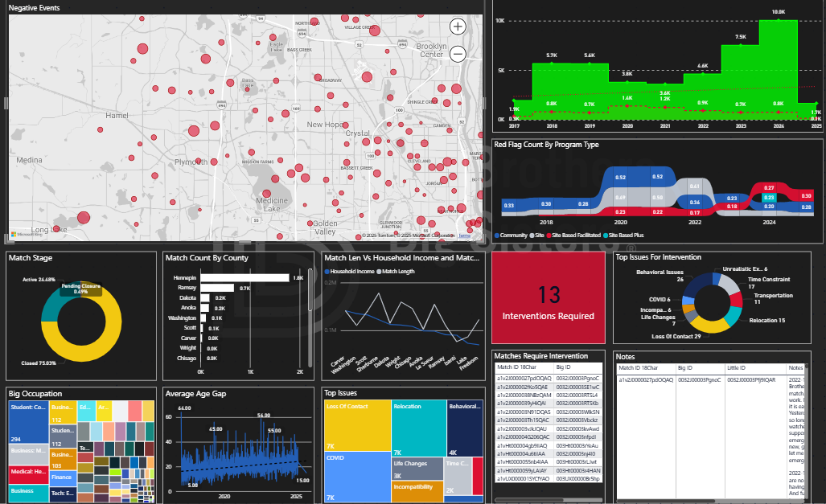The image size is (826, 504).
Task: Click the Behavioral Issues 26 label
Action: tap(660, 276)
